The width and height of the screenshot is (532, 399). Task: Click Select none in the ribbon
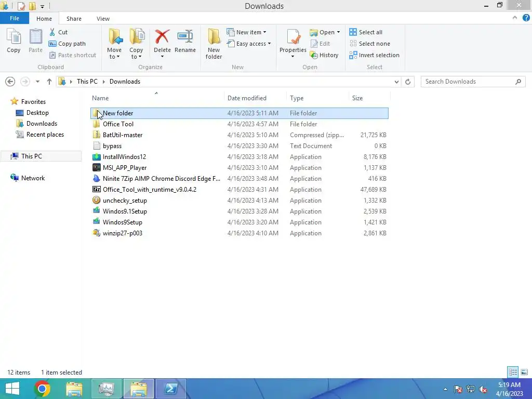(x=370, y=44)
